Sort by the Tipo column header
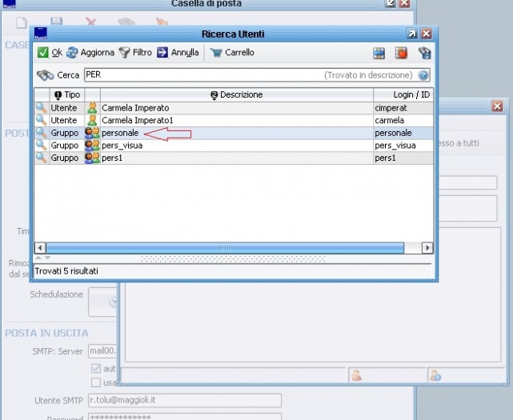The width and height of the screenshot is (513, 420). (x=67, y=95)
